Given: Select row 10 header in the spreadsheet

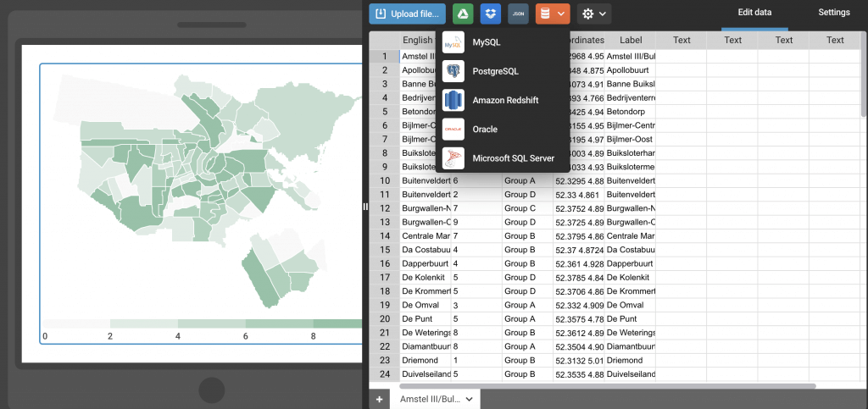Looking at the screenshot, I should click(x=384, y=180).
